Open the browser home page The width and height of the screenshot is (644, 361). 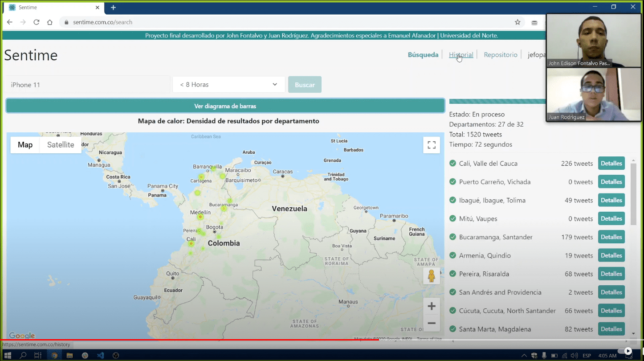click(50, 22)
